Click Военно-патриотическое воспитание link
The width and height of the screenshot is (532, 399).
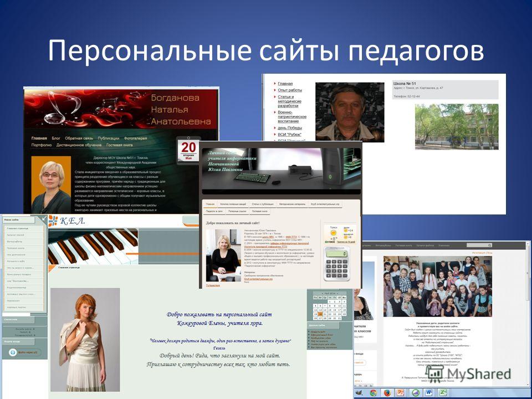292,117
